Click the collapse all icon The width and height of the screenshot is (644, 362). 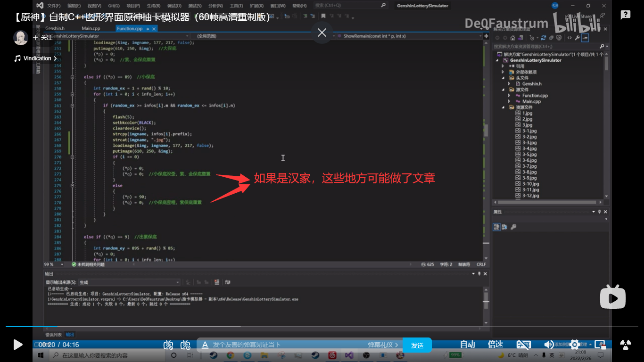pyautogui.click(x=551, y=38)
